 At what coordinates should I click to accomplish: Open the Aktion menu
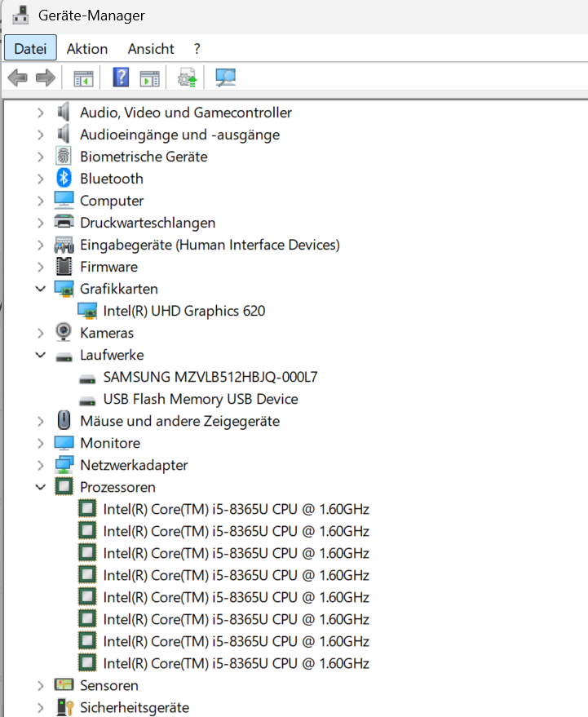tap(87, 48)
